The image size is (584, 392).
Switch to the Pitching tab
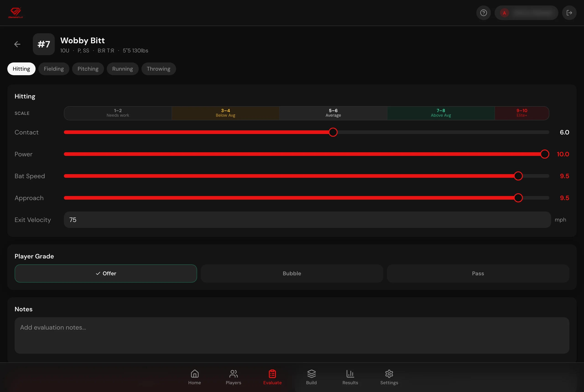[88, 69]
